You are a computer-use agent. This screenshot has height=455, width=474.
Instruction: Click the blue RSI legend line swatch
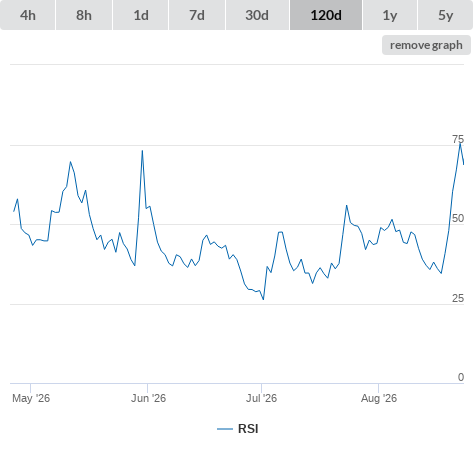[225, 429]
